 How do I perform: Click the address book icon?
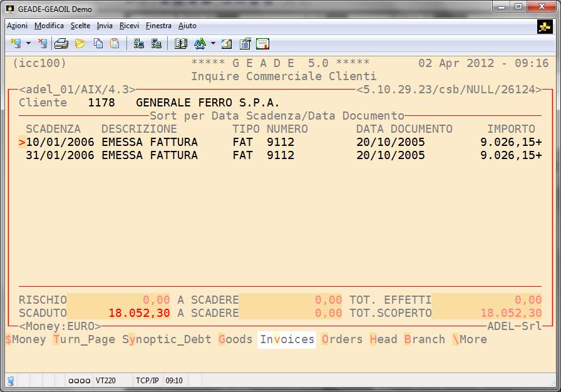pos(181,44)
